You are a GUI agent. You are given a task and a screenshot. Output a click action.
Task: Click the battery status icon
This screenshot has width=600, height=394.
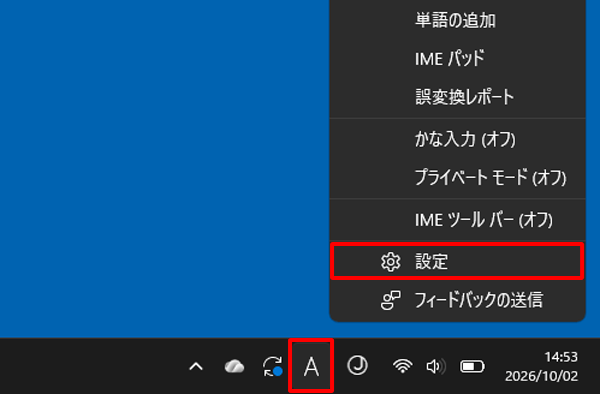(472, 366)
